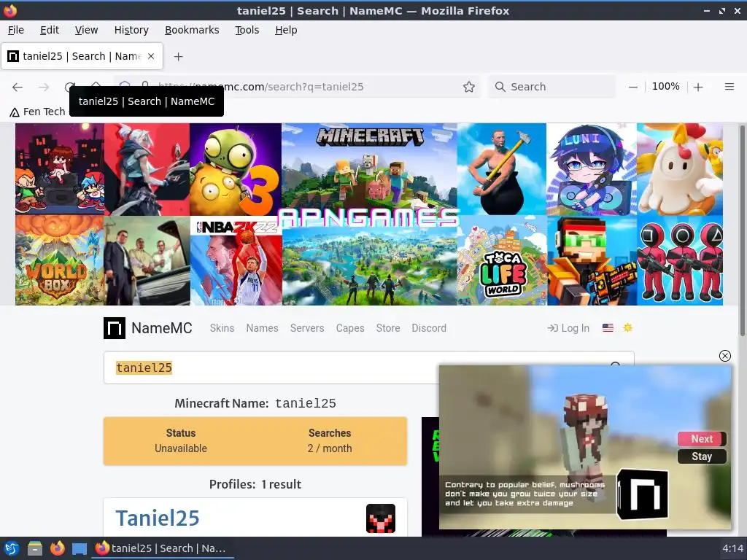Screen dimensions: 747x560
Task: Toggle the sun light/dark theme icon
Action: [627, 327]
